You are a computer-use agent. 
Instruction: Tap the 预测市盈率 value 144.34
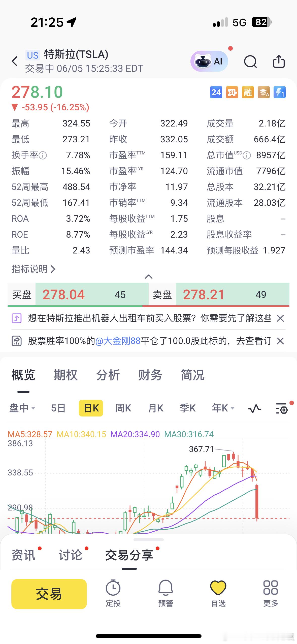[174, 250]
